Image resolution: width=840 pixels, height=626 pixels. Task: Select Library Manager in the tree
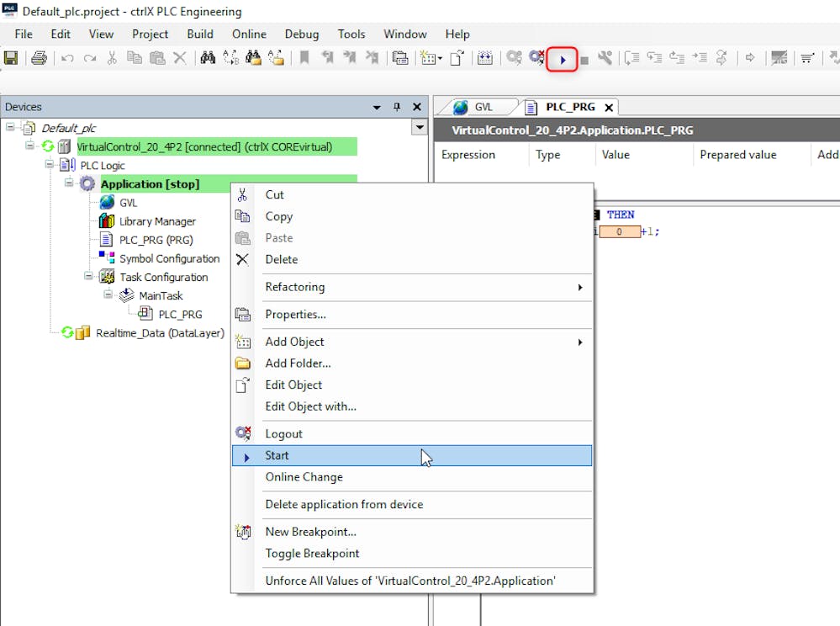[x=157, y=221]
